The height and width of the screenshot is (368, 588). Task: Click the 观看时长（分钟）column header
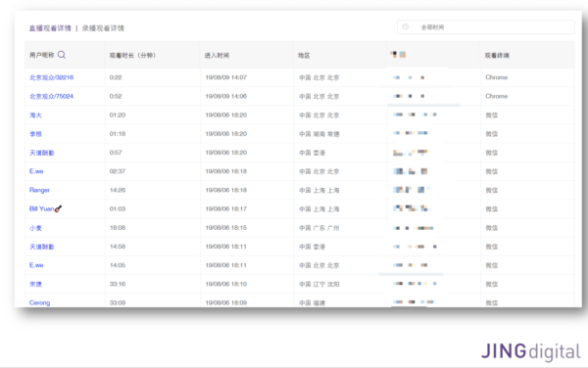(x=132, y=56)
